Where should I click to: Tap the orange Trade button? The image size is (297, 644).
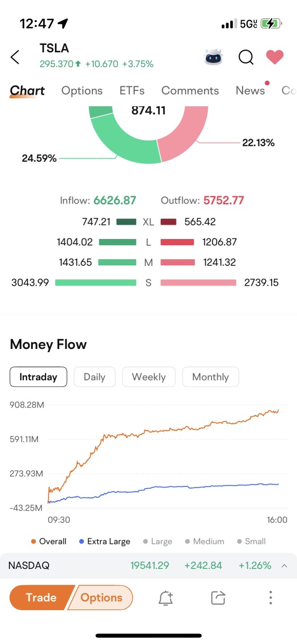(x=41, y=597)
